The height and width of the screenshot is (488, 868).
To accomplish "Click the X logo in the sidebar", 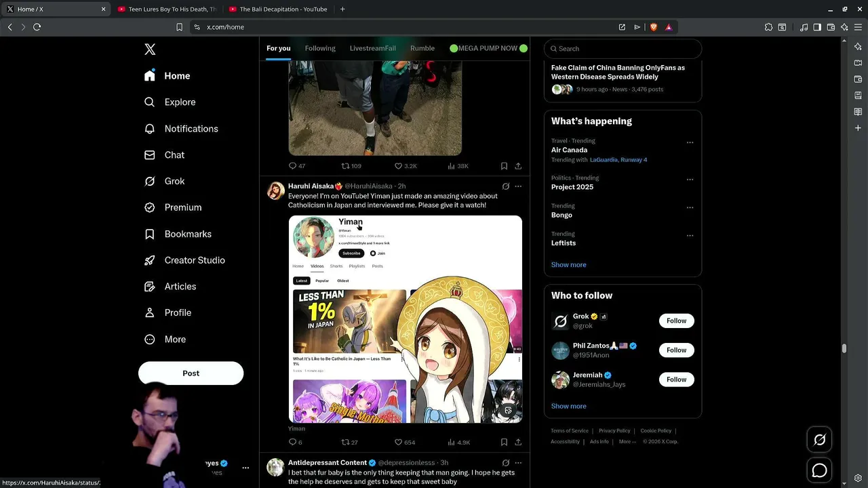I will point(150,49).
